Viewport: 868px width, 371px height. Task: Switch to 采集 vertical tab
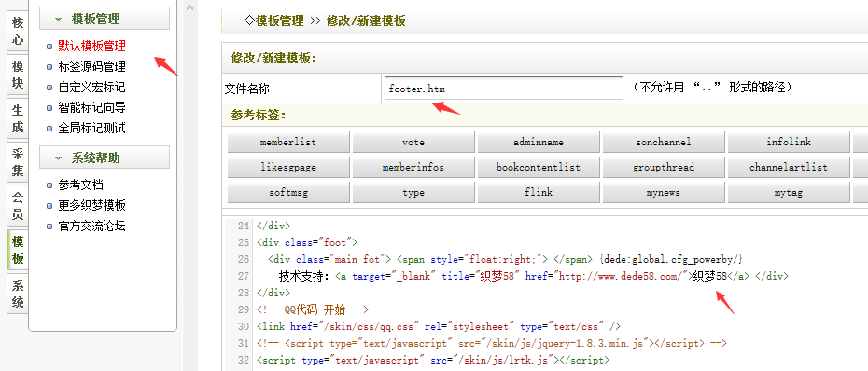click(18, 162)
